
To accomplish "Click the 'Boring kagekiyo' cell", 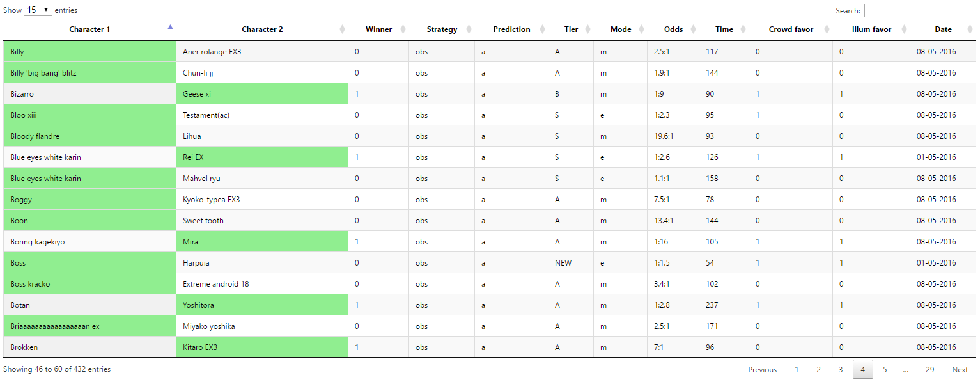I will click(x=89, y=242).
